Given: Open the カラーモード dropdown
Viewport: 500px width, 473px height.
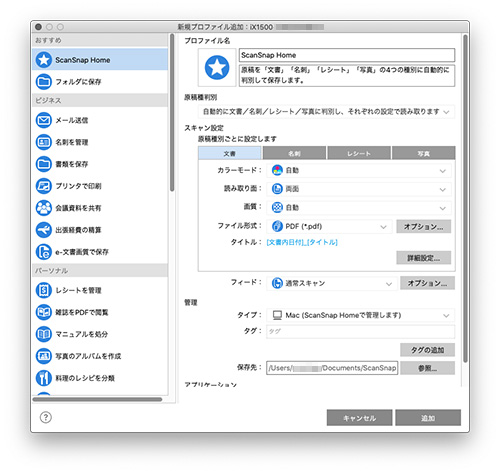Looking at the screenshot, I should 359,170.
